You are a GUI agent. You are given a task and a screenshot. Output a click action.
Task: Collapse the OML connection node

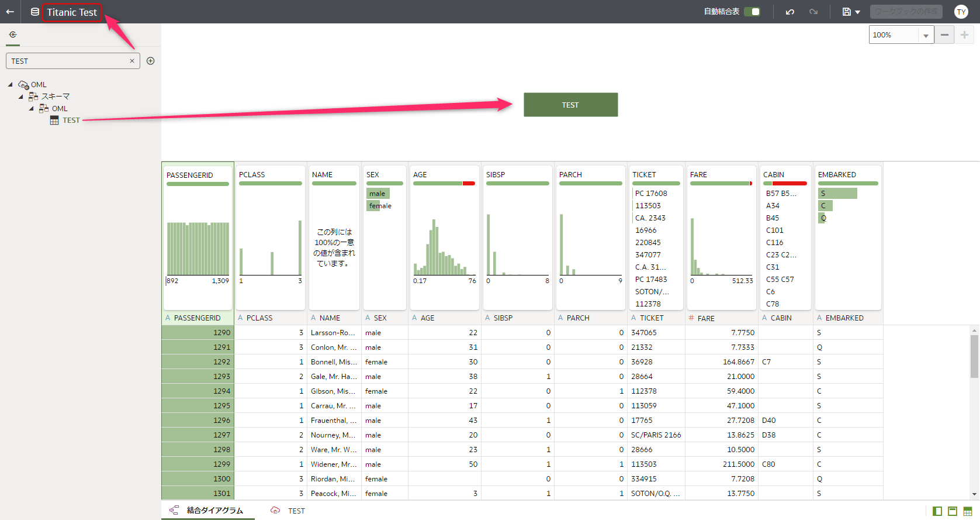click(10, 84)
